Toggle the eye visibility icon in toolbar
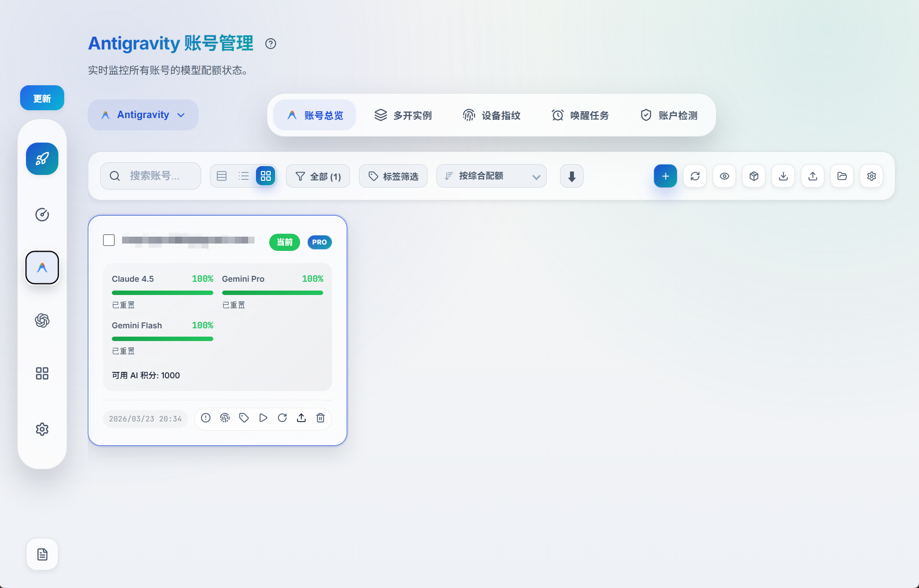The height and width of the screenshot is (588, 919). pos(724,176)
